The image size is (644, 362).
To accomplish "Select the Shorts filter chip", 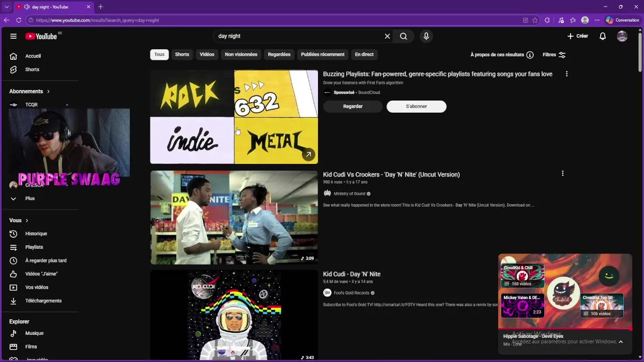I will (182, 54).
